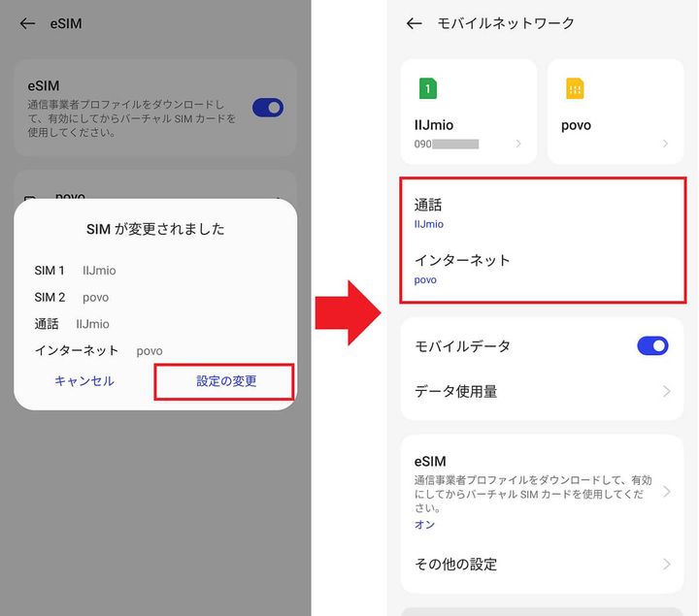The width and height of the screenshot is (699, 616).
Task: Tap the インターネット povo row in dialog
Action: click(98, 350)
